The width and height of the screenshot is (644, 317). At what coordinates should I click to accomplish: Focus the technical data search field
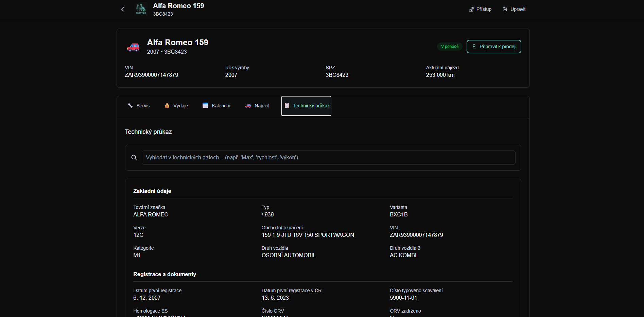point(328,158)
